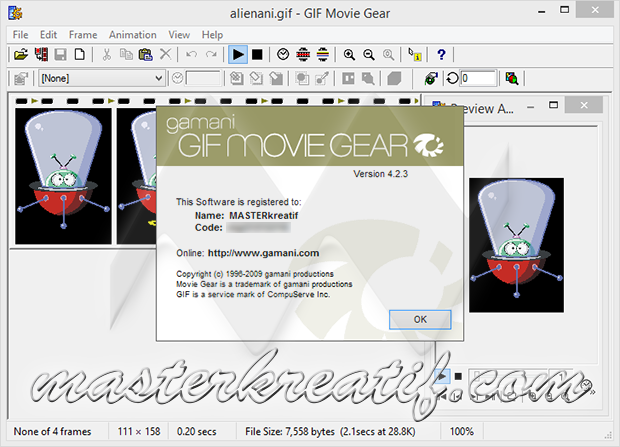This screenshot has width=620, height=447.
Task: Click the Preview window alien image
Action: 516,245
